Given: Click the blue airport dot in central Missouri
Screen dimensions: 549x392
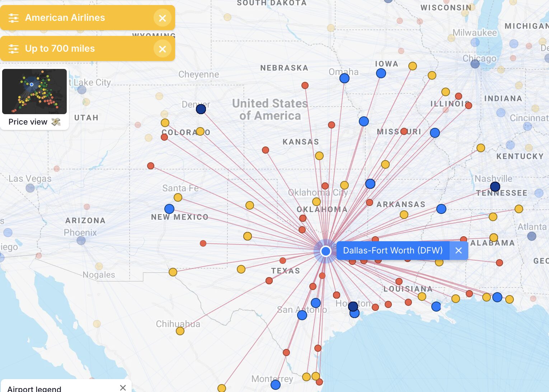Looking at the screenshot, I should point(435,133).
